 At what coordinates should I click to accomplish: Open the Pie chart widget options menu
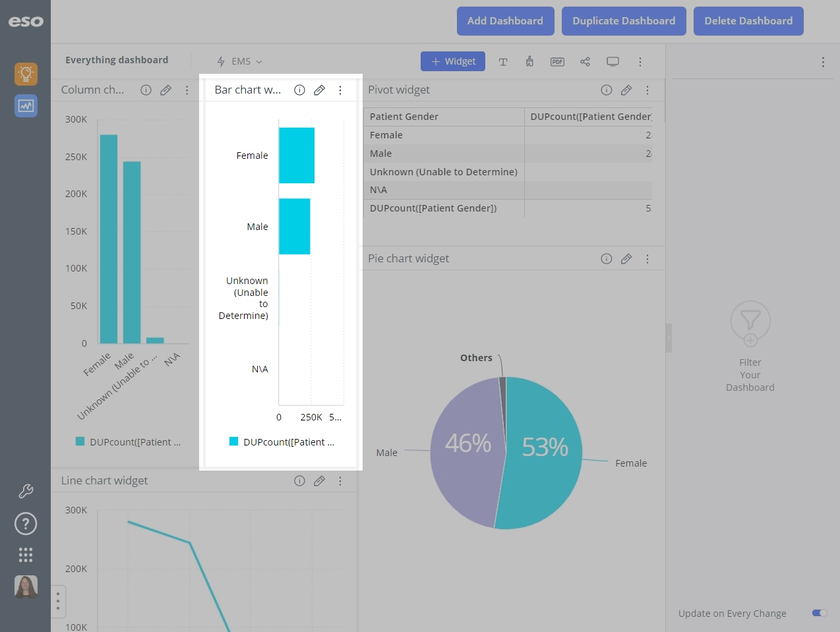[x=647, y=259]
